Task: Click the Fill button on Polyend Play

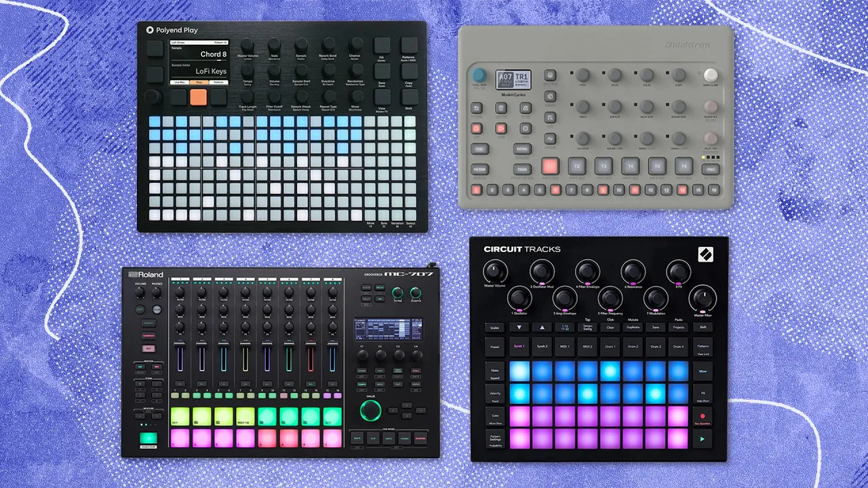Action: pyautogui.click(x=382, y=45)
